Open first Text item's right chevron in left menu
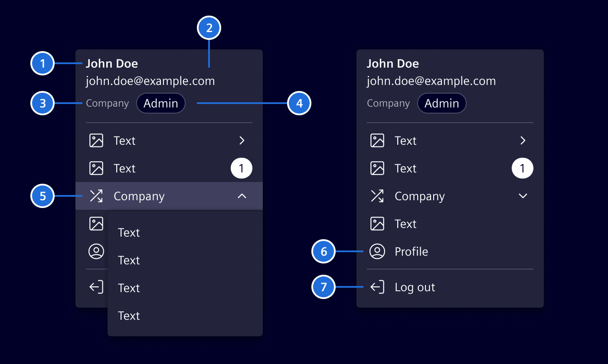The width and height of the screenshot is (608, 364). tap(242, 141)
